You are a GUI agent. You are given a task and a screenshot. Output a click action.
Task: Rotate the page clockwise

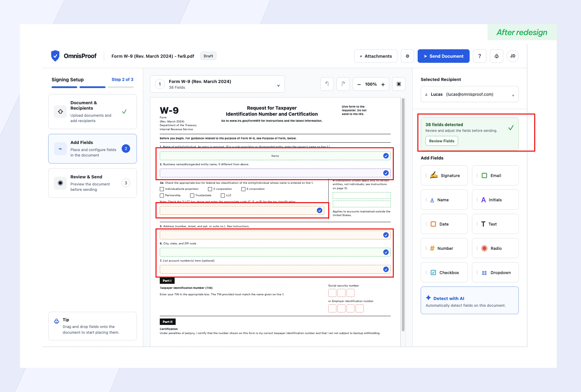click(343, 84)
